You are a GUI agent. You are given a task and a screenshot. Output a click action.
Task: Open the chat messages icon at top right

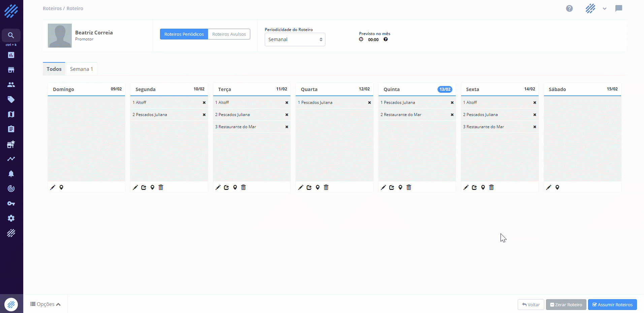click(x=619, y=8)
